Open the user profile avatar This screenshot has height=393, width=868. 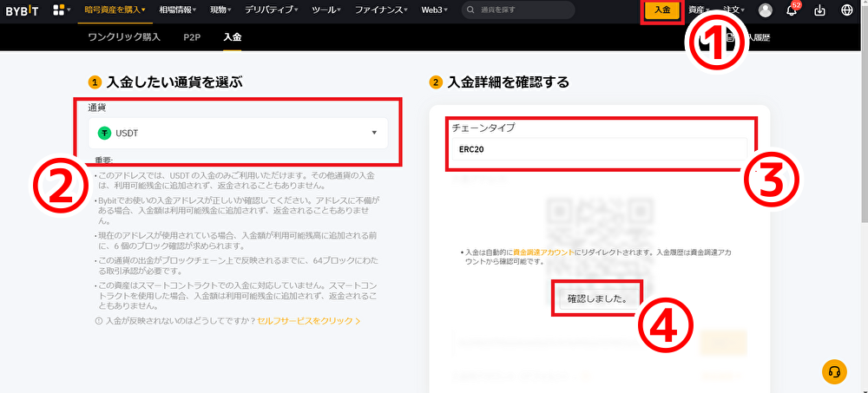(766, 10)
